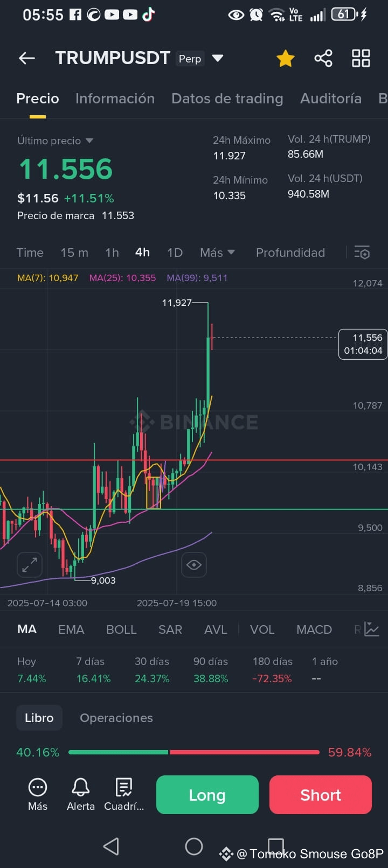Tap the TikTok status bar icon
The image size is (388, 868).
tap(148, 15)
